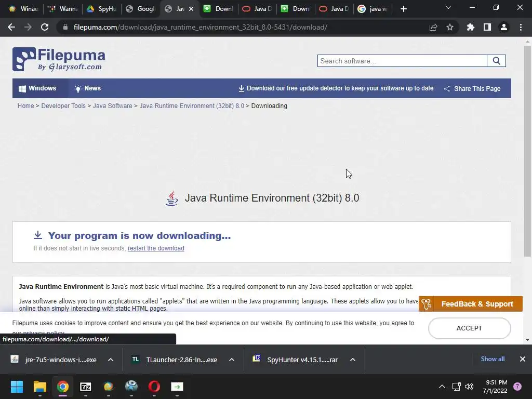
Task: Click the scrollbar down arrow
Action: [527, 339]
